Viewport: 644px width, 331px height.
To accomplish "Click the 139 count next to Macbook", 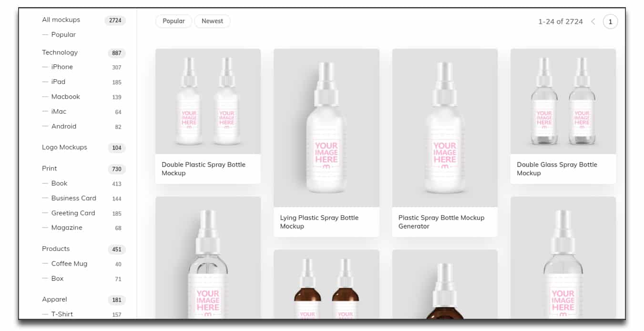I will 117,97.
